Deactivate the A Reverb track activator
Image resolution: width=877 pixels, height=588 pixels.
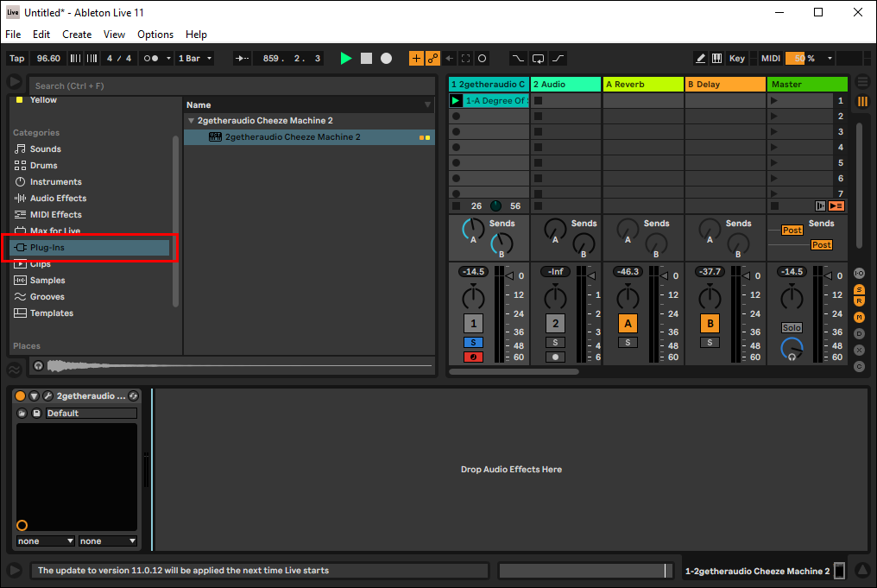(628, 324)
